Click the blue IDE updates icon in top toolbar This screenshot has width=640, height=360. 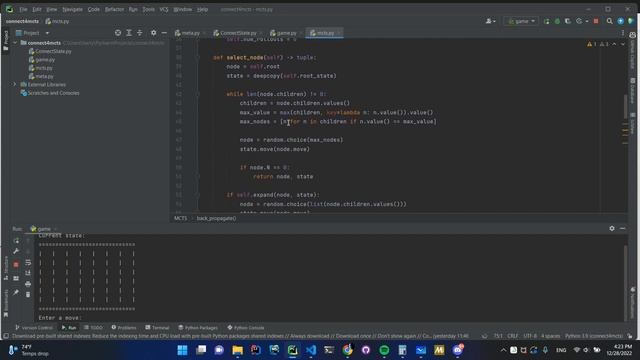pyautogui.click(x=620, y=21)
